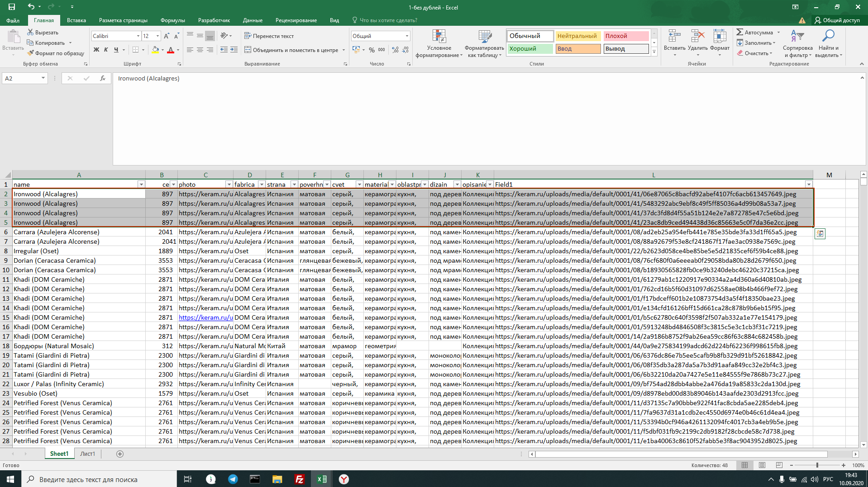Viewport: 868px width, 487px height.
Task: Click the Windows search field on the taskbar
Action: (x=99, y=479)
